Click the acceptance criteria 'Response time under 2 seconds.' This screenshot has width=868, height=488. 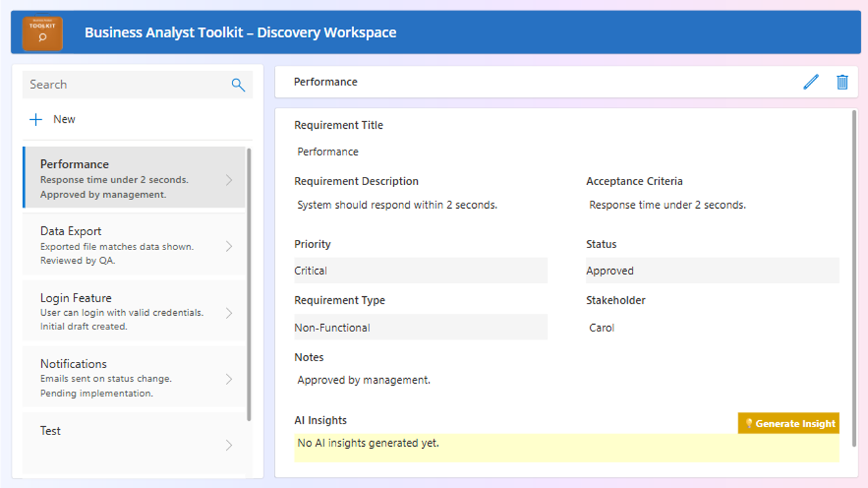pyautogui.click(x=668, y=205)
